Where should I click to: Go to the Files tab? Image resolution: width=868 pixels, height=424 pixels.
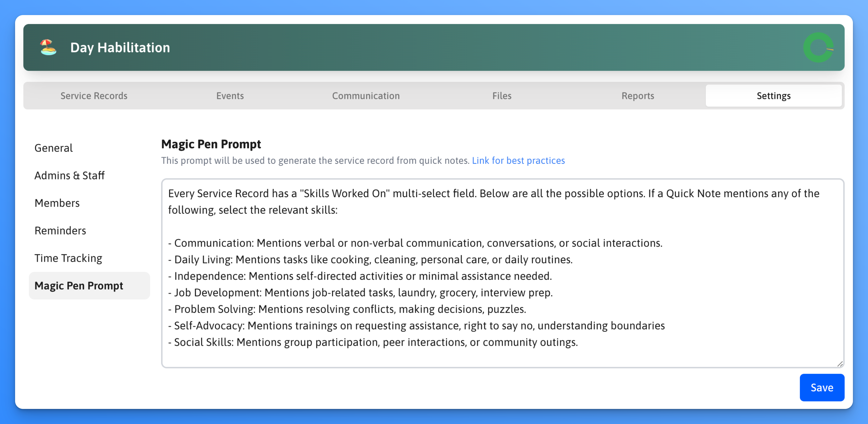(x=502, y=96)
